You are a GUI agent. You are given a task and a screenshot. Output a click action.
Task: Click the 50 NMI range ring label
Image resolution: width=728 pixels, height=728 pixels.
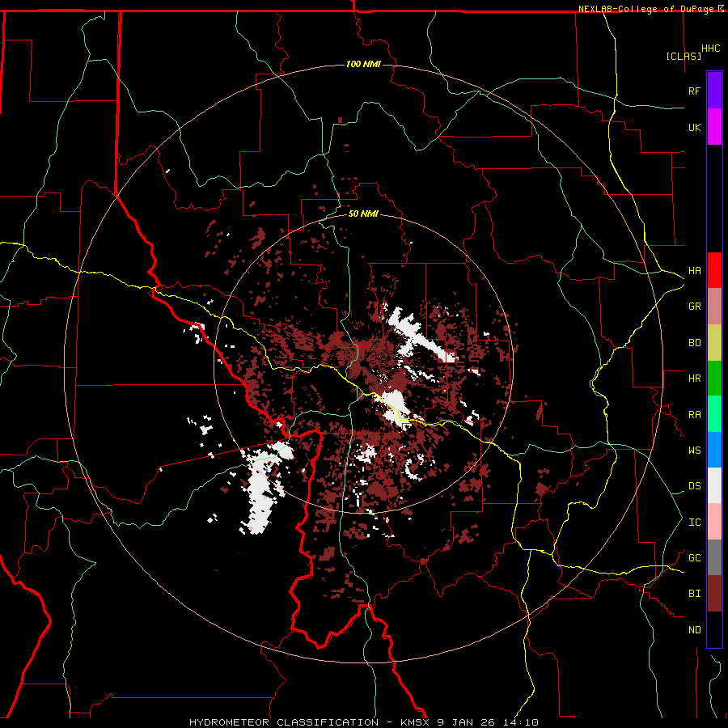point(363,214)
